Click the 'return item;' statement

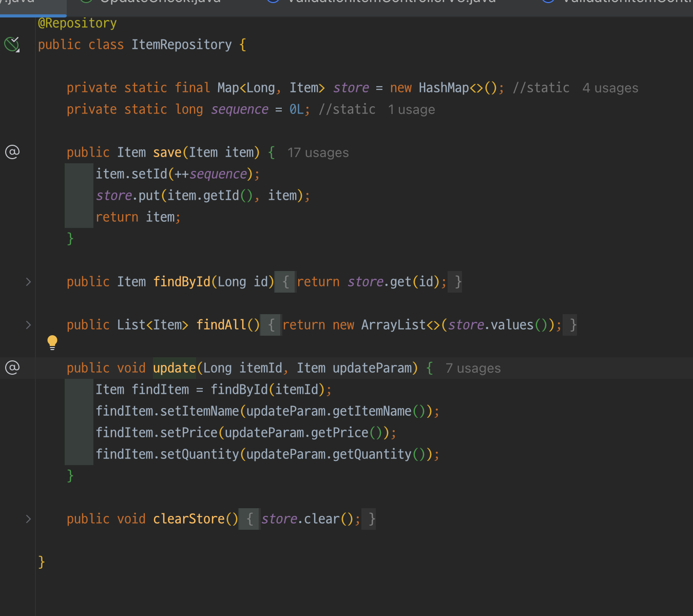point(138,217)
